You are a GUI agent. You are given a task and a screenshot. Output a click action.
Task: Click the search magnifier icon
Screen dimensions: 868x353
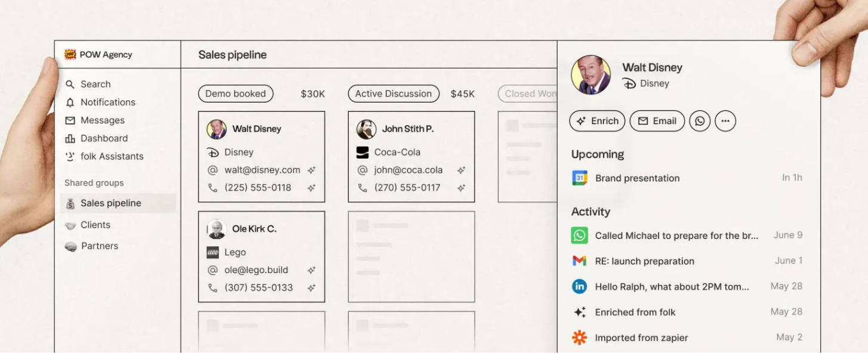[70, 84]
